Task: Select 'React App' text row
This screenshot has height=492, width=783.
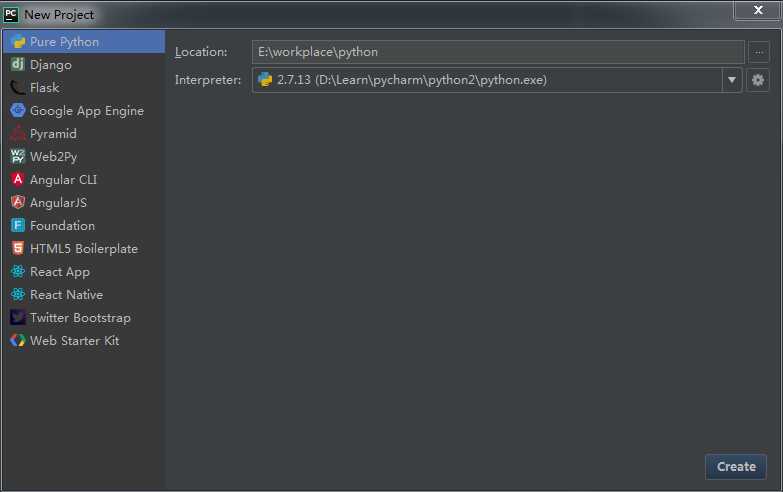Action: (60, 272)
